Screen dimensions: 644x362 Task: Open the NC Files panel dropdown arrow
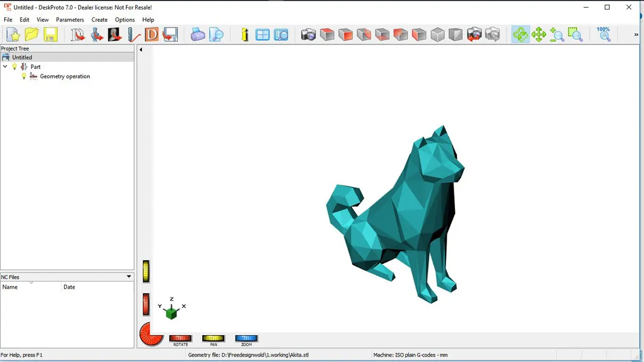coord(129,277)
